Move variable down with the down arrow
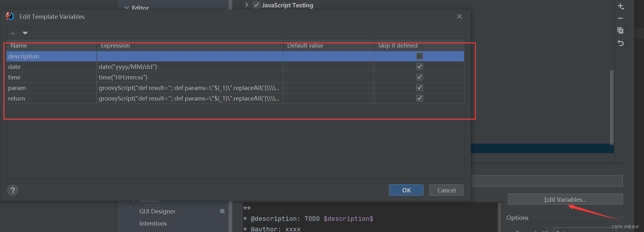The height and width of the screenshot is (232, 644). pyautogui.click(x=25, y=33)
